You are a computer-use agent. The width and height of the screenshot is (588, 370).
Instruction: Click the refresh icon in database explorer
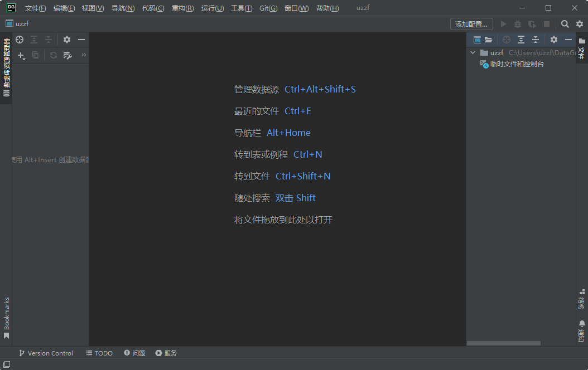[x=53, y=55]
